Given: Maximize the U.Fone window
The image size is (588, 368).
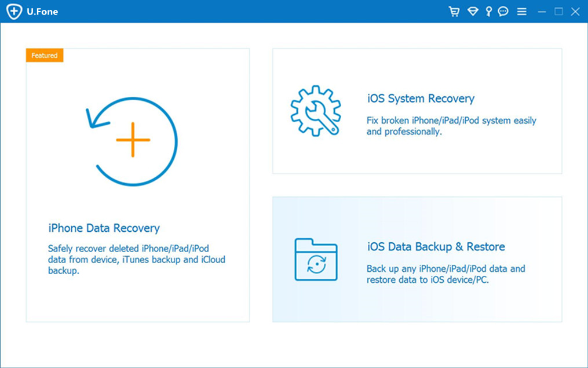Looking at the screenshot, I should pos(558,12).
